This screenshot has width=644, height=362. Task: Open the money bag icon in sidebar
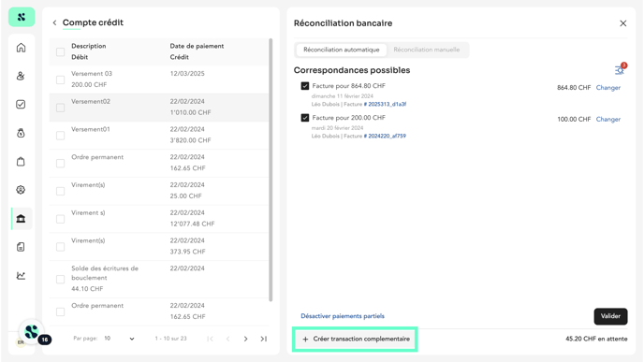pos(21,133)
